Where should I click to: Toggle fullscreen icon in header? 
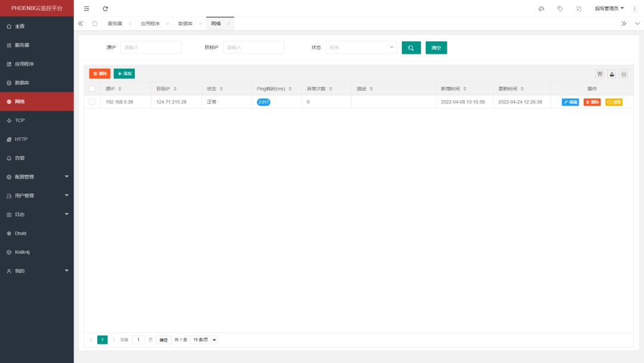tap(578, 8)
